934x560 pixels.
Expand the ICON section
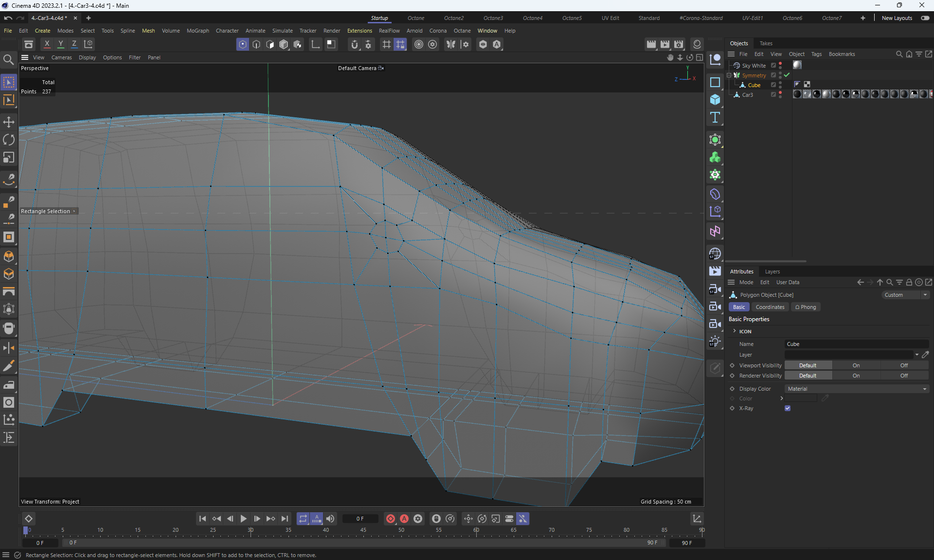(735, 331)
